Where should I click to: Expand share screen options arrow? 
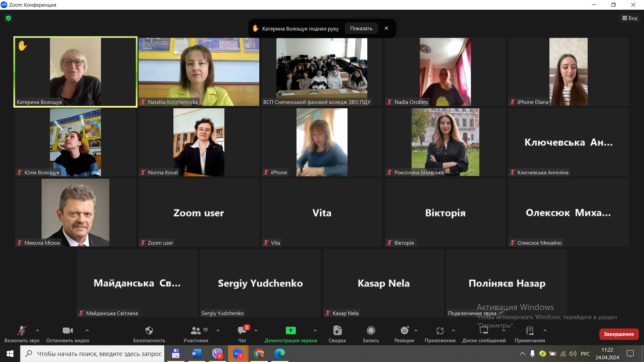pos(315,330)
